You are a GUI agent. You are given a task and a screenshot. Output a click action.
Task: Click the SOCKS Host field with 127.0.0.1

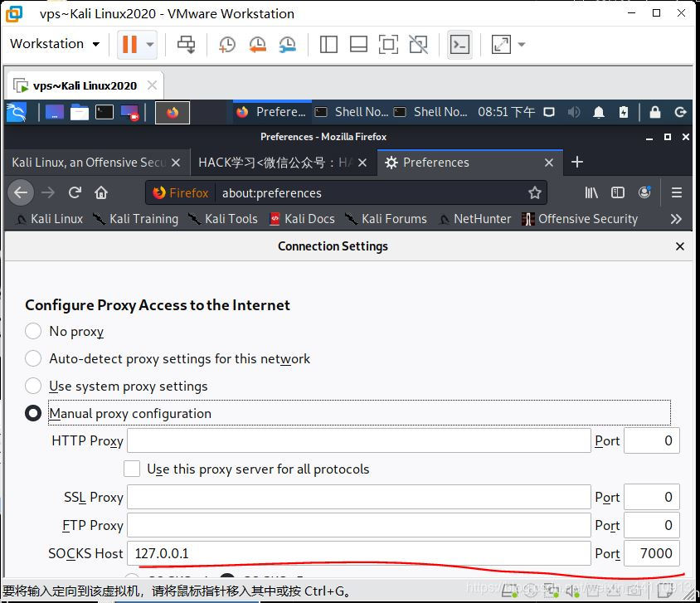(359, 553)
